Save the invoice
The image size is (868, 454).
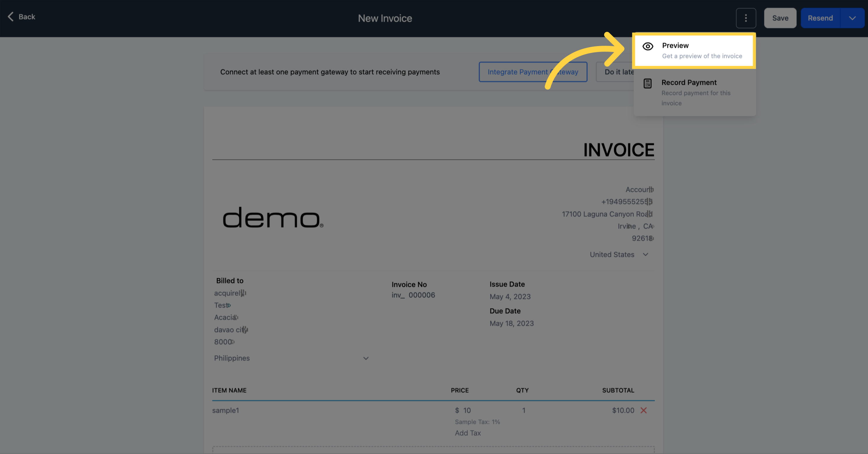tap(780, 18)
